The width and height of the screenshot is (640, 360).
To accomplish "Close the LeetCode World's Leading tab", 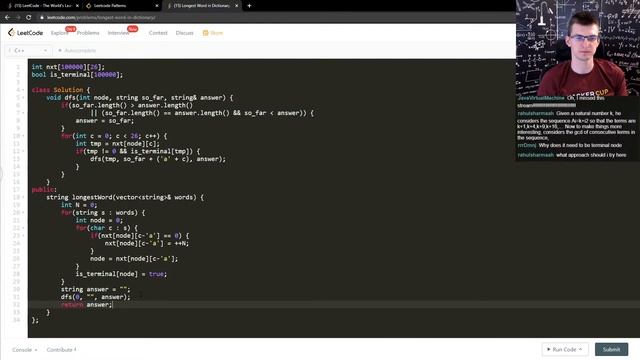I will point(77,6).
